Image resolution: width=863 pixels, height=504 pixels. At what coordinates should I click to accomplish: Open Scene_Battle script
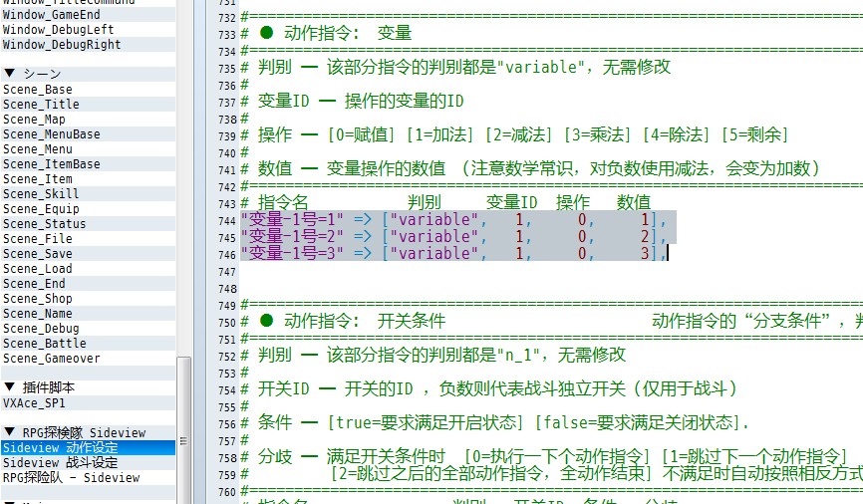pos(88,343)
